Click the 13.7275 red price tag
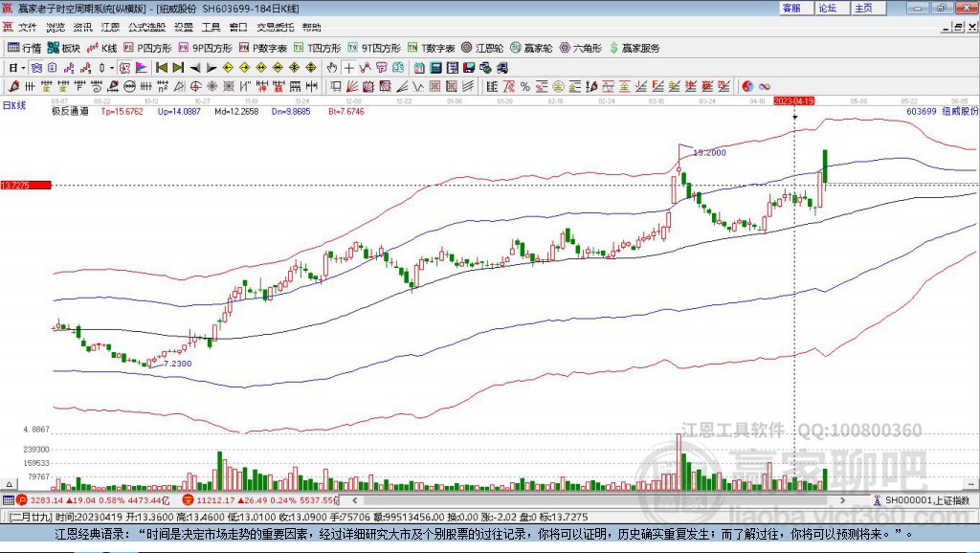Screen dimensions: 980x553 pyautogui.click(x=26, y=185)
